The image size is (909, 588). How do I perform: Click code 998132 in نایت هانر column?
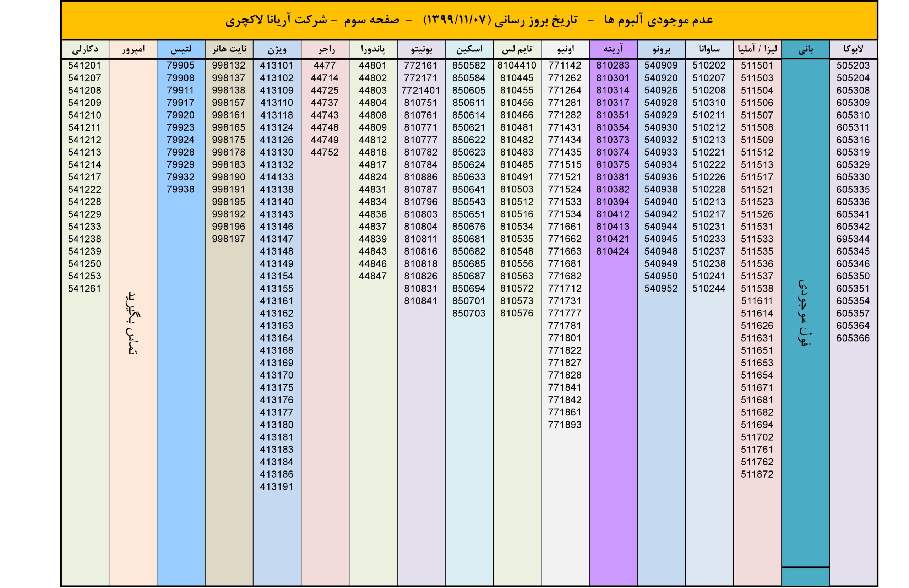[229, 65]
